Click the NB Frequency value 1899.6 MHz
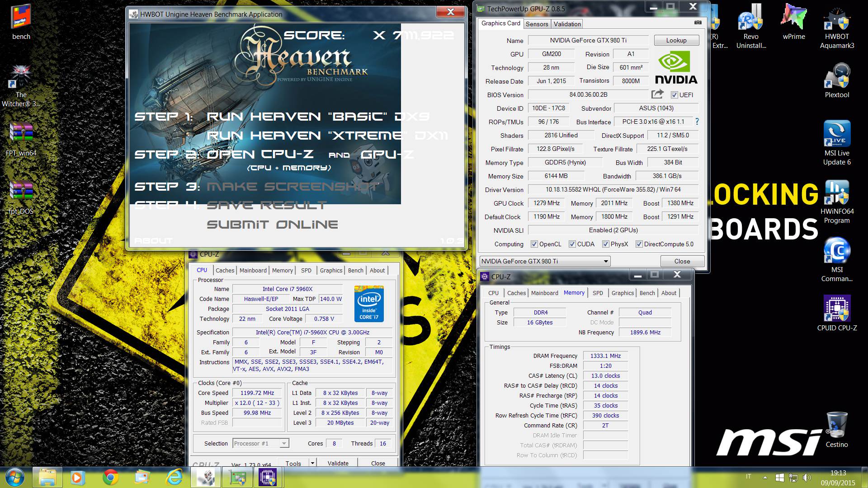The height and width of the screenshot is (488, 868). coord(645,332)
